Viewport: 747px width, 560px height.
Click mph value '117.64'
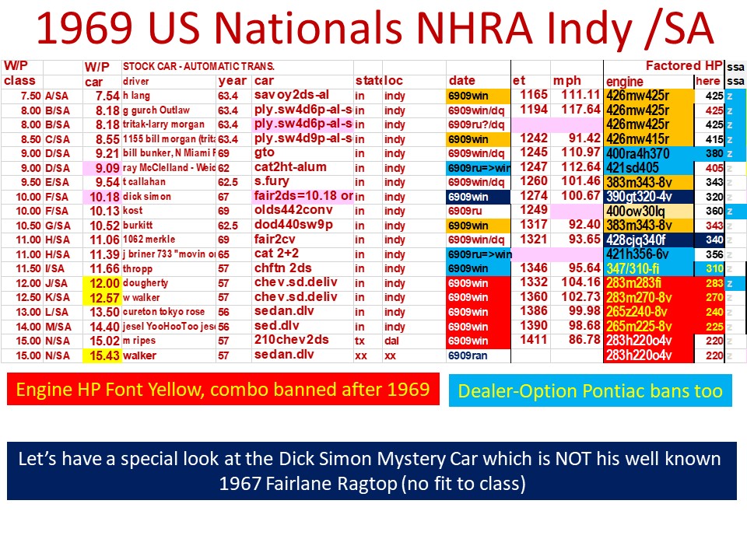(x=580, y=110)
